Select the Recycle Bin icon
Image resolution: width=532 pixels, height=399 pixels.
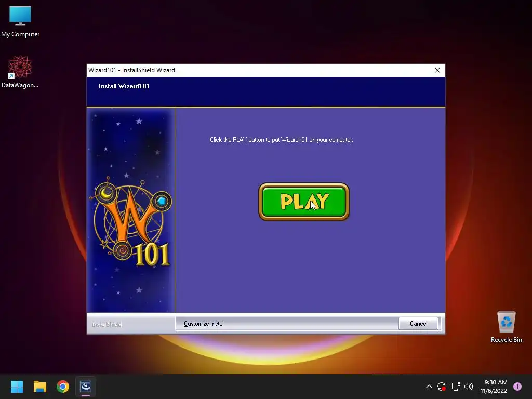(506, 327)
